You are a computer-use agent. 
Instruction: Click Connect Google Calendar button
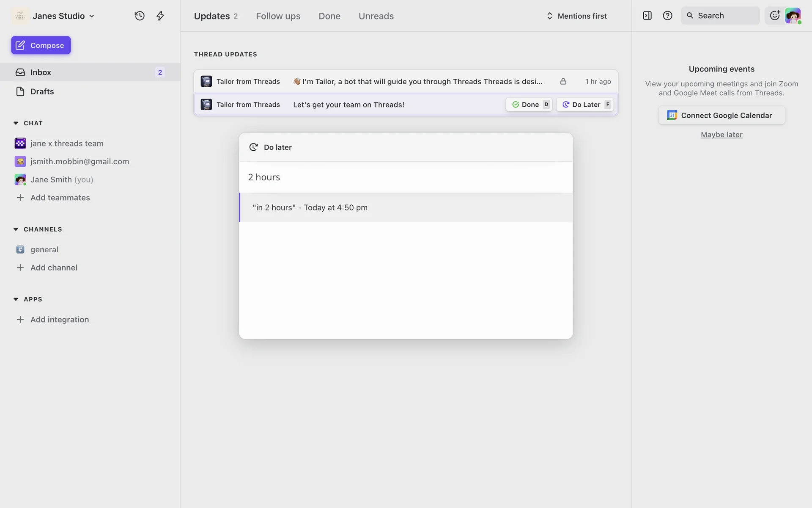pos(721,115)
